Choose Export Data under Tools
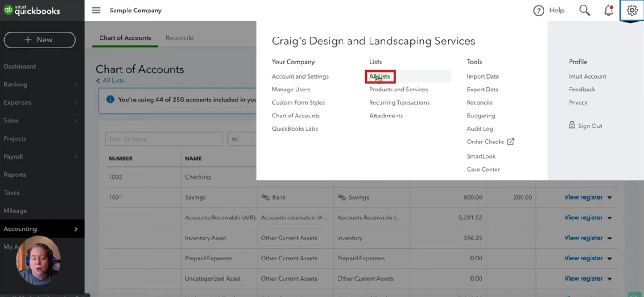 (x=482, y=90)
